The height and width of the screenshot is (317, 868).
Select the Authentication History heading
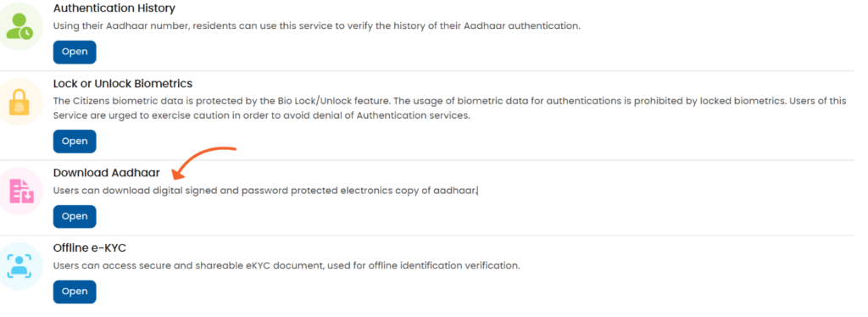tap(114, 8)
